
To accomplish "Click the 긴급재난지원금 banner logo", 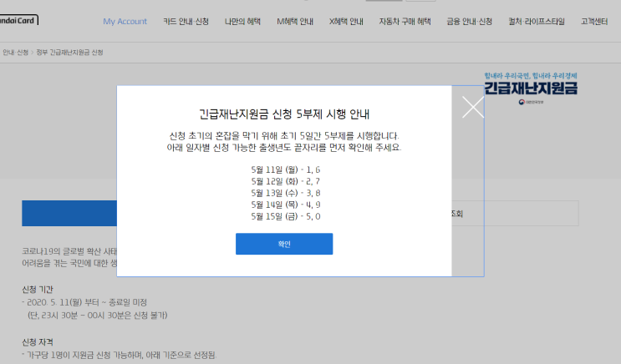I will click(531, 88).
